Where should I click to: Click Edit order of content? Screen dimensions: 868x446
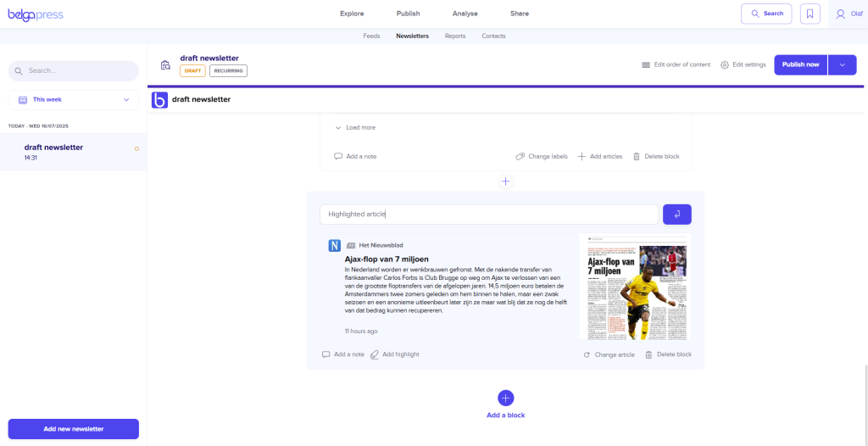676,65
